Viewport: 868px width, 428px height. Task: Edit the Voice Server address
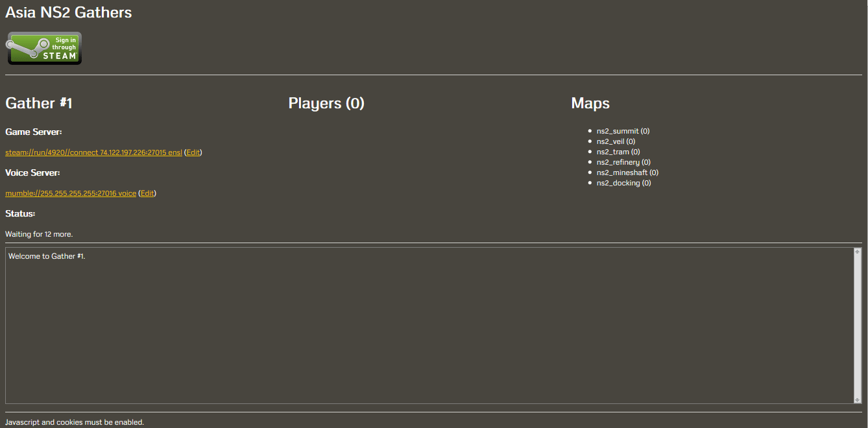click(x=147, y=193)
